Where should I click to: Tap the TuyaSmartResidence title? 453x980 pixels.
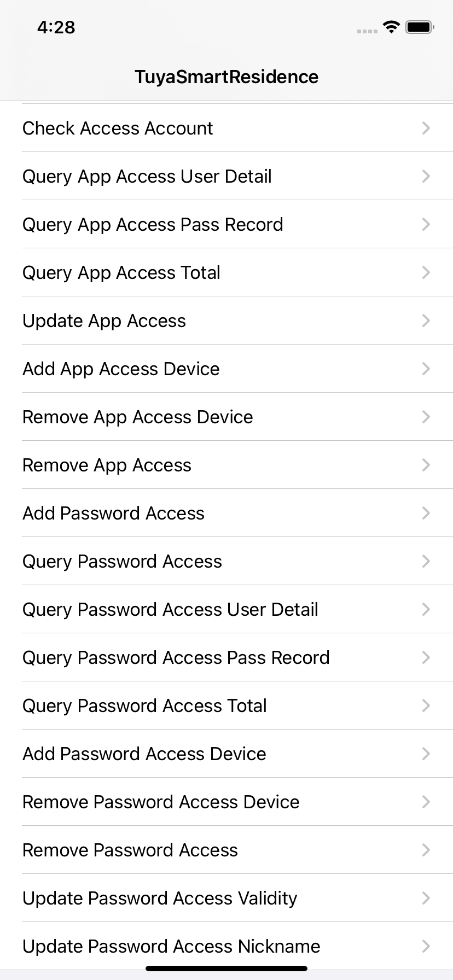pos(226,77)
